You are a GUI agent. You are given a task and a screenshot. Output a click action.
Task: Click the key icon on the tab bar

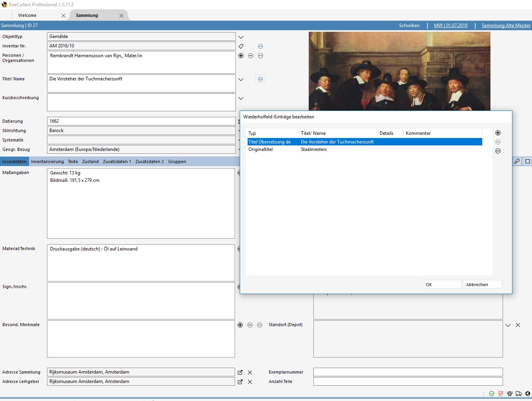coord(517,161)
